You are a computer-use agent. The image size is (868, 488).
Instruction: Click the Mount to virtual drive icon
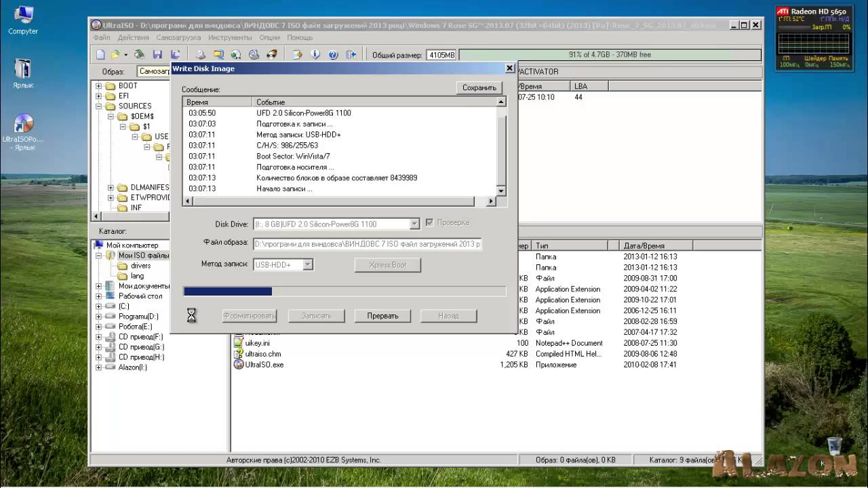254,54
